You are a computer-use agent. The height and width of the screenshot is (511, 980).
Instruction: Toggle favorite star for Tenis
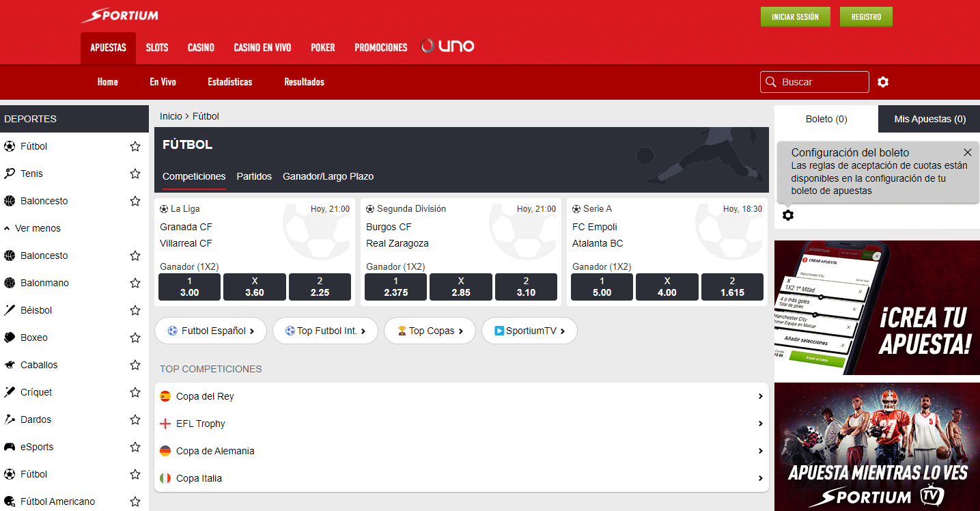coord(135,174)
